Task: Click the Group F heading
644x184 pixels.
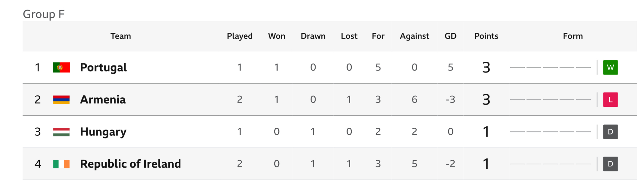Action: [x=44, y=14]
